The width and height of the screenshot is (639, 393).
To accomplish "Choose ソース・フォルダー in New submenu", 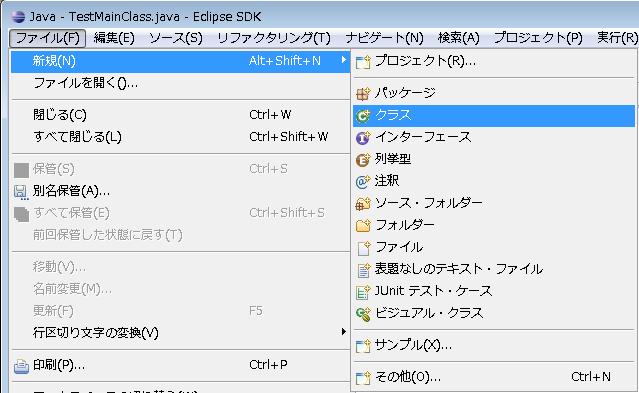I will point(494,203).
